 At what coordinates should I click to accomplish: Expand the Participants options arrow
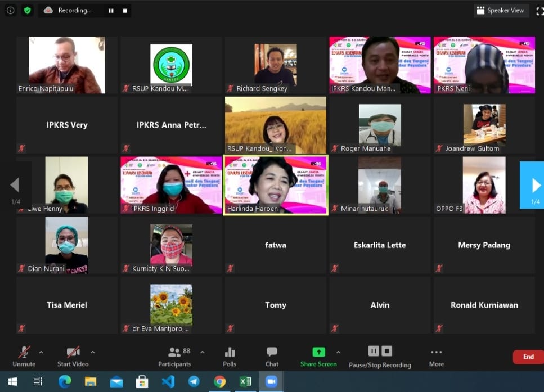203,353
